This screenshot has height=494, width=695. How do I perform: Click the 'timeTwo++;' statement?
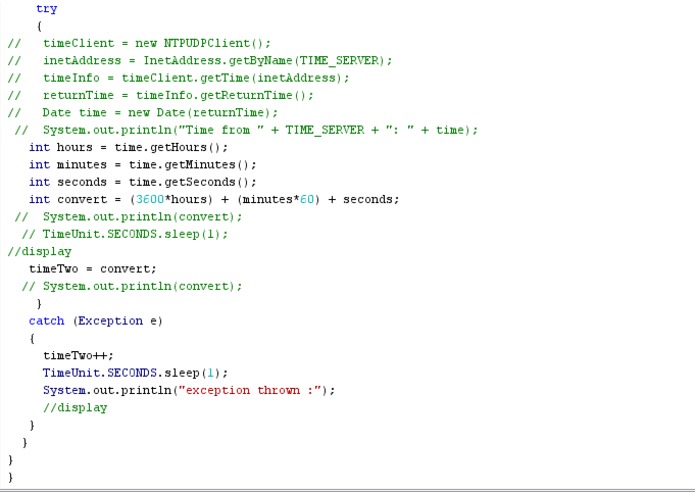click(78, 355)
